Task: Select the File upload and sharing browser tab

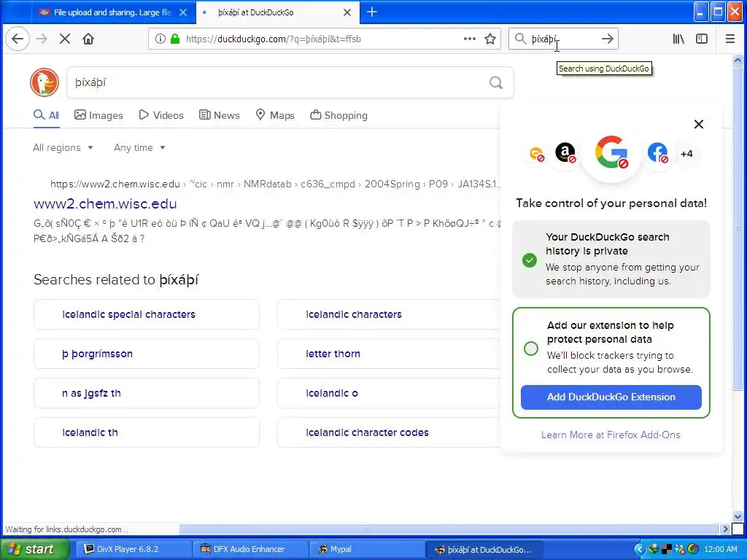Action: coord(113,12)
